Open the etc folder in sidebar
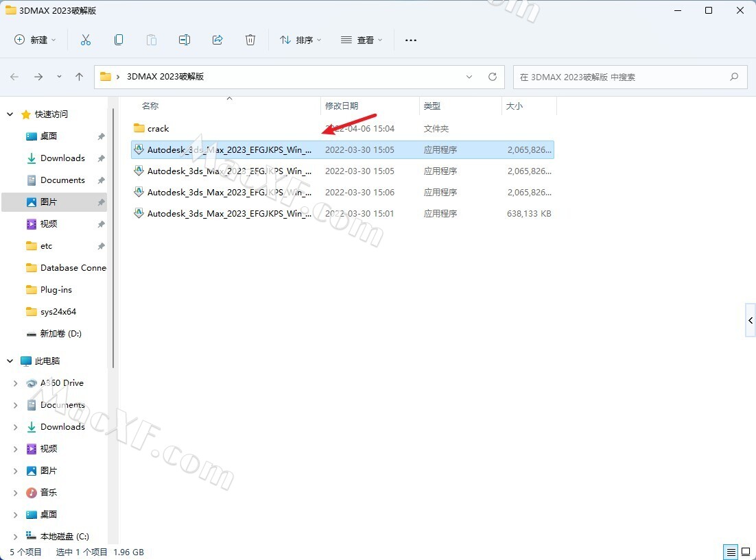 click(46, 246)
